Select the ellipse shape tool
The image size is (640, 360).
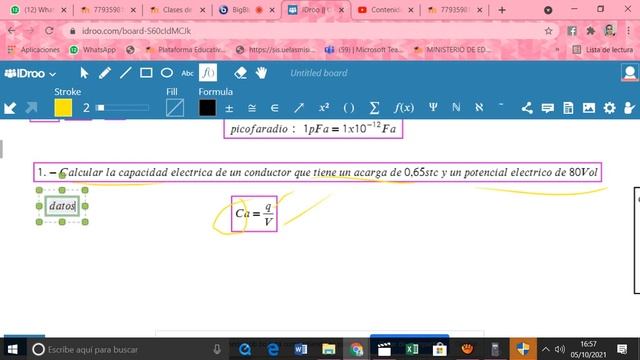[167, 73]
